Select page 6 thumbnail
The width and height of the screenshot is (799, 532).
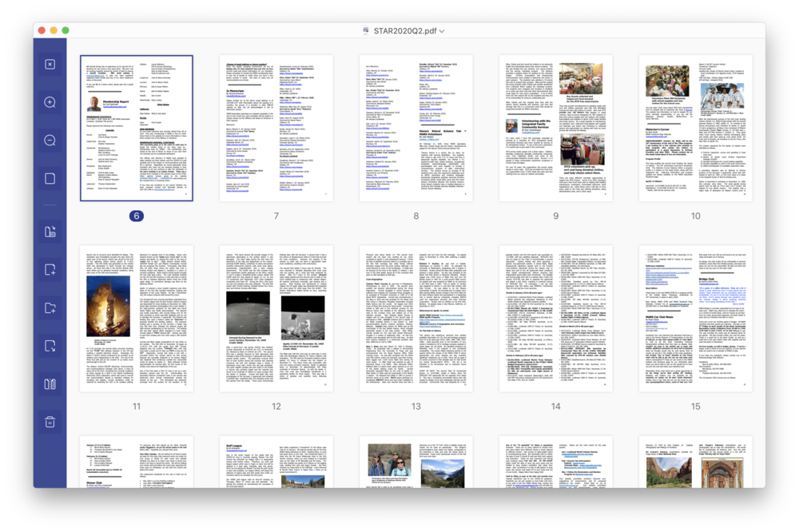click(137, 128)
